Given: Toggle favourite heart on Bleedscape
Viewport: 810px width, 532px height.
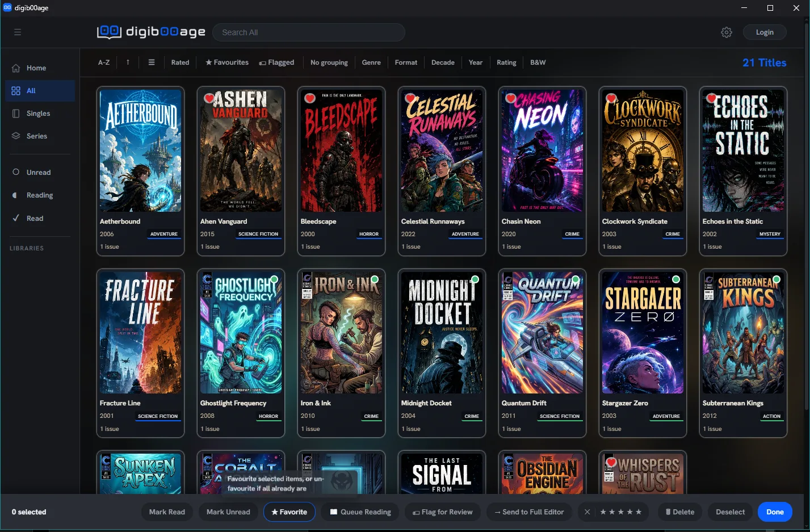Looking at the screenshot, I should point(309,98).
